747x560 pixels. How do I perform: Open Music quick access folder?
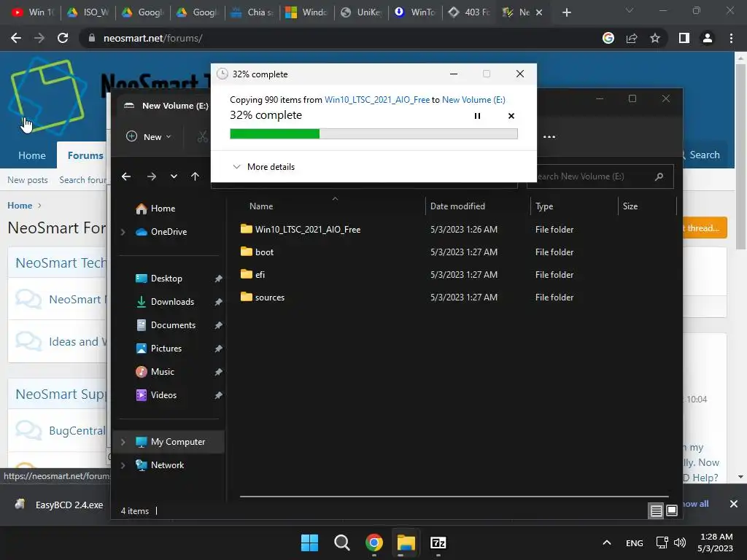point(162,372)
